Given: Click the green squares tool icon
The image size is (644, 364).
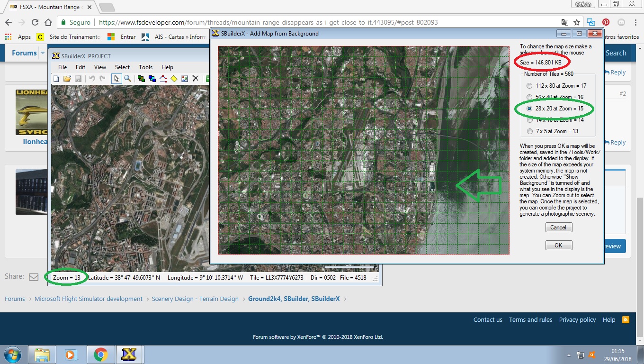Looking at the screenshot, I should tap(141, 79).
